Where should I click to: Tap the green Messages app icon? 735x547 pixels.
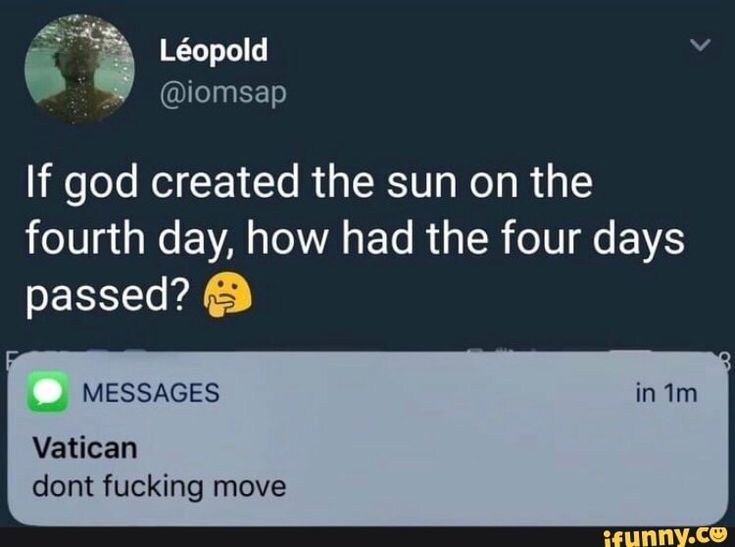tap(48, 392)
